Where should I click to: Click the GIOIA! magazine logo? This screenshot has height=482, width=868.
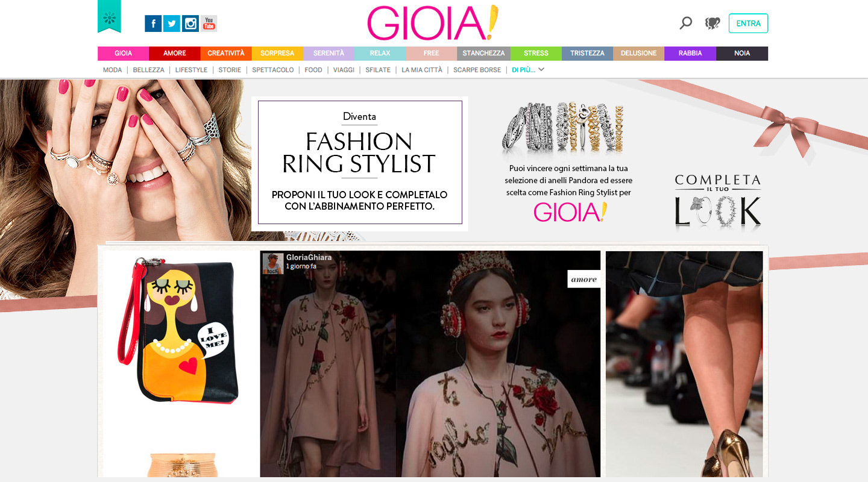pyautogui.click(x=433, y=23)
